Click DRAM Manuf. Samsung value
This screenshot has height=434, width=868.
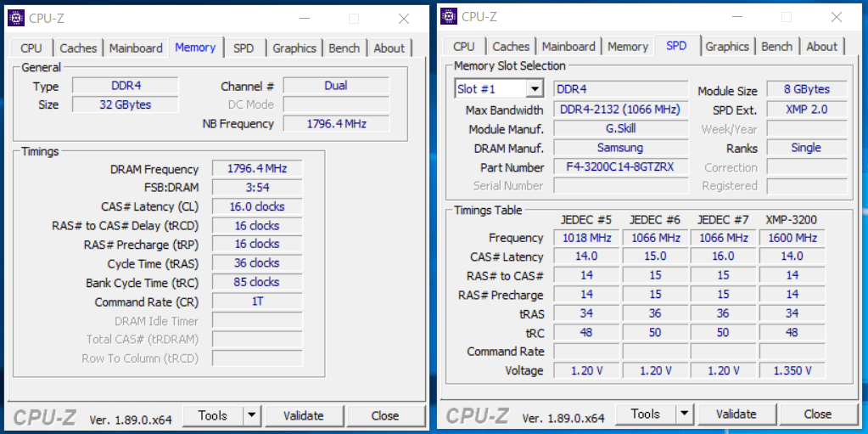pos(621,148)
